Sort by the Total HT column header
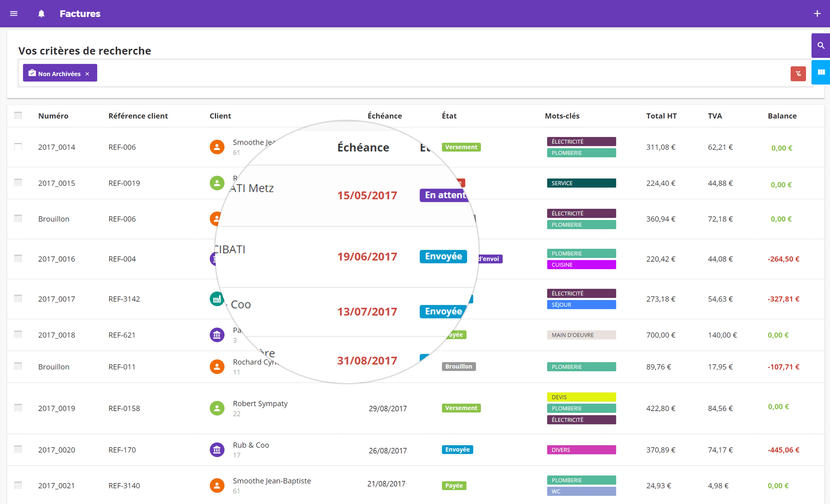 pyautogui.click(x=661, y=116)
